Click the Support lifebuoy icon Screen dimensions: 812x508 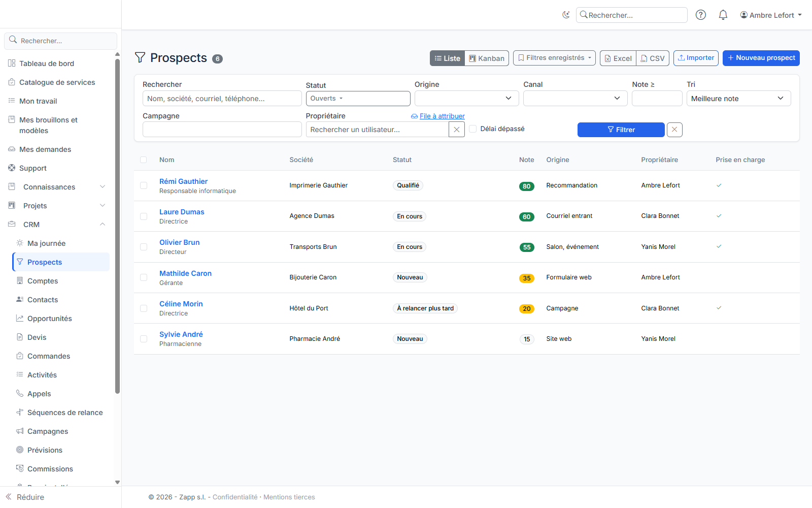12,168
